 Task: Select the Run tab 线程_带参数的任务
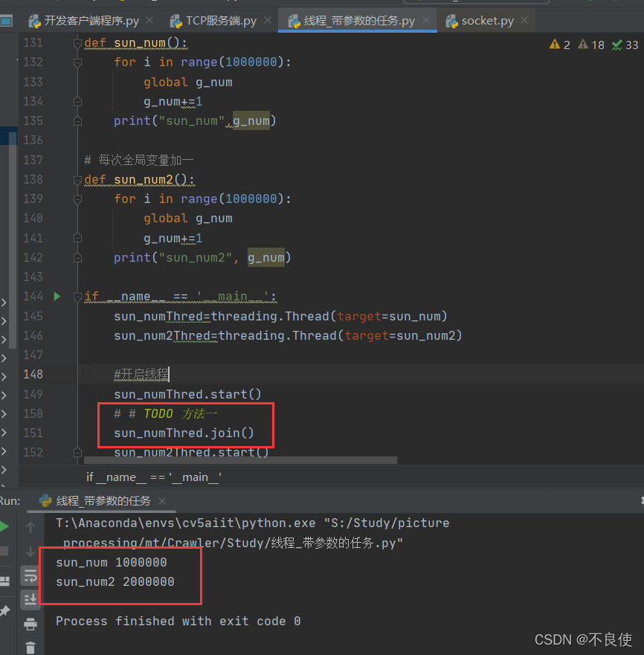click(x=103, y=500)
